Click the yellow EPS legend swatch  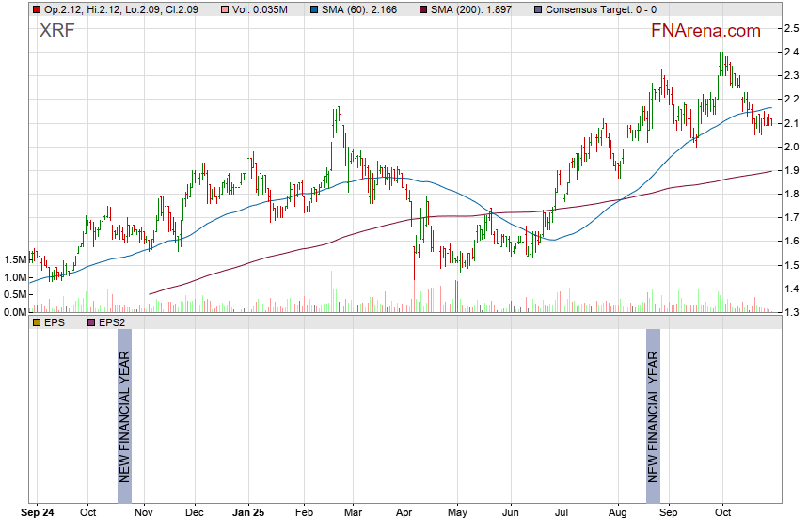(x=37, y=322)
